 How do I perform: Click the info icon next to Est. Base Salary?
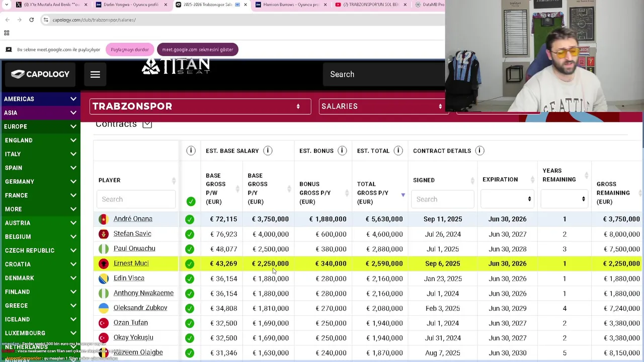coord(268,150)
